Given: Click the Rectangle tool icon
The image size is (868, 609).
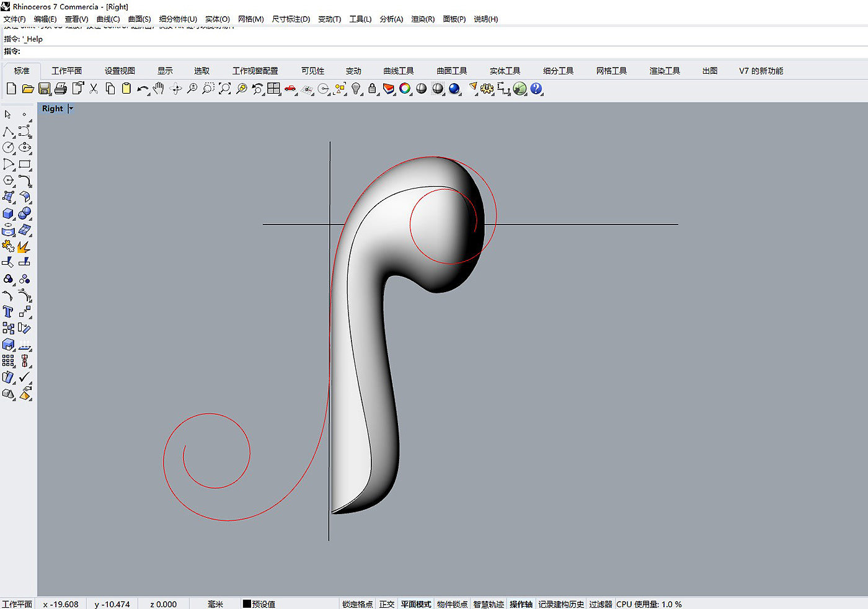Looking at the screenshot, I should (x=24, y=164).
